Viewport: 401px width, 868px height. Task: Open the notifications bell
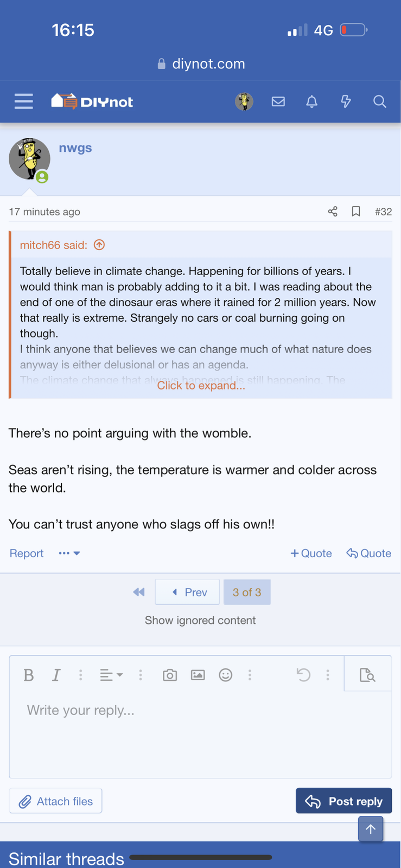point(312,101)
